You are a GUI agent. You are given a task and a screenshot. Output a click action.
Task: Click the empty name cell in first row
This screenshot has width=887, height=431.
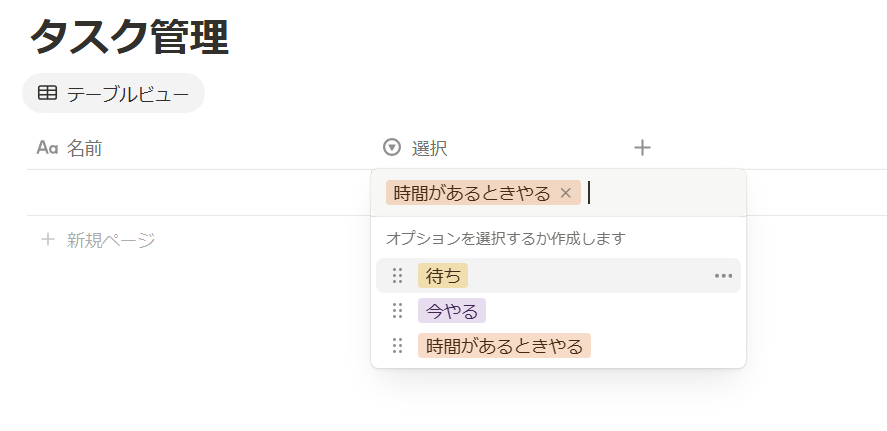pos(199,192)
